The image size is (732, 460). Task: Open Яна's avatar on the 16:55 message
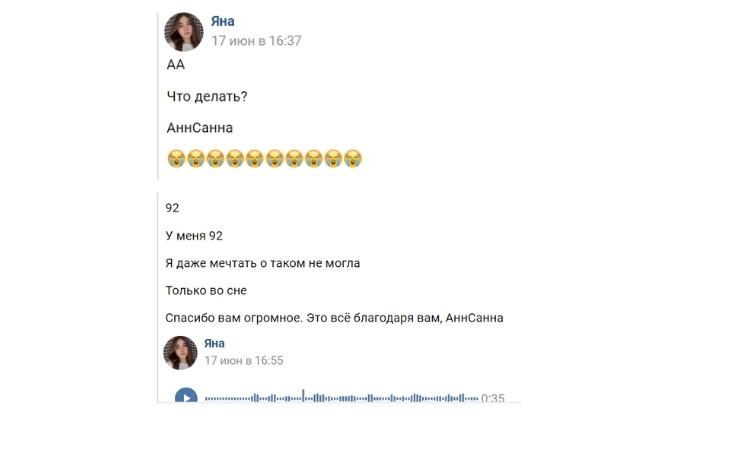click(x=181, y=353)
